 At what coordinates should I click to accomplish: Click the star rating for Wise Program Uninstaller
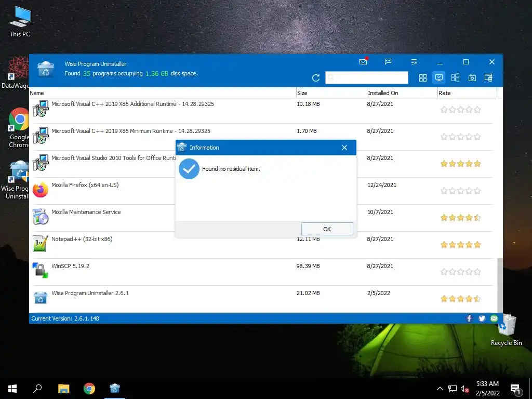(x=460, y=299)
